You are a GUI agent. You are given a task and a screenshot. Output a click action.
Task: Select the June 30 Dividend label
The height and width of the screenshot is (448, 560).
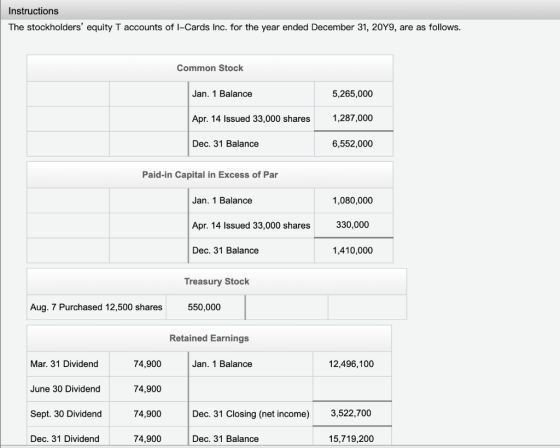click(x=65, y=389)
